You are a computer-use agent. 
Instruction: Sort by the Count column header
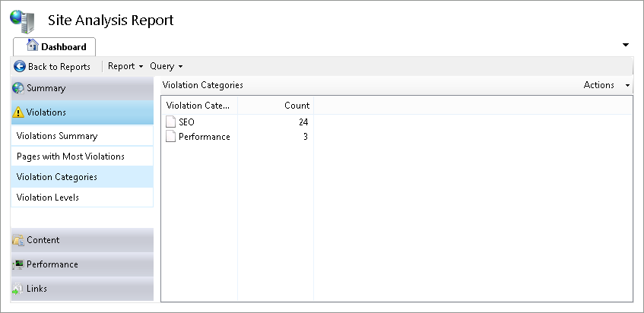click(x=297, y=105)
